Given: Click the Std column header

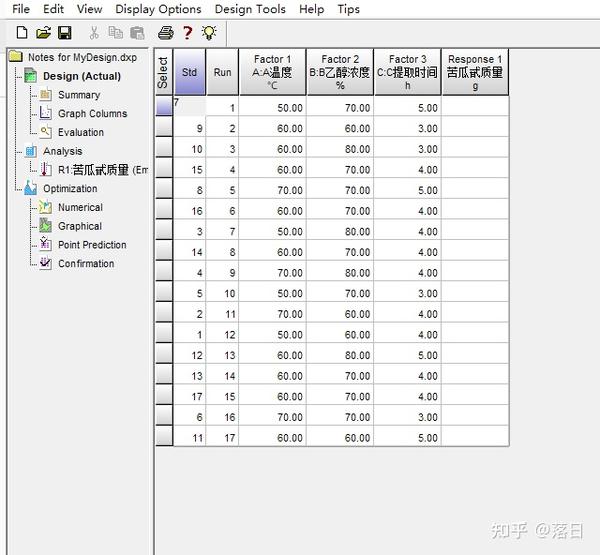Looking at the screenshot, I should (x=189, y=72).
